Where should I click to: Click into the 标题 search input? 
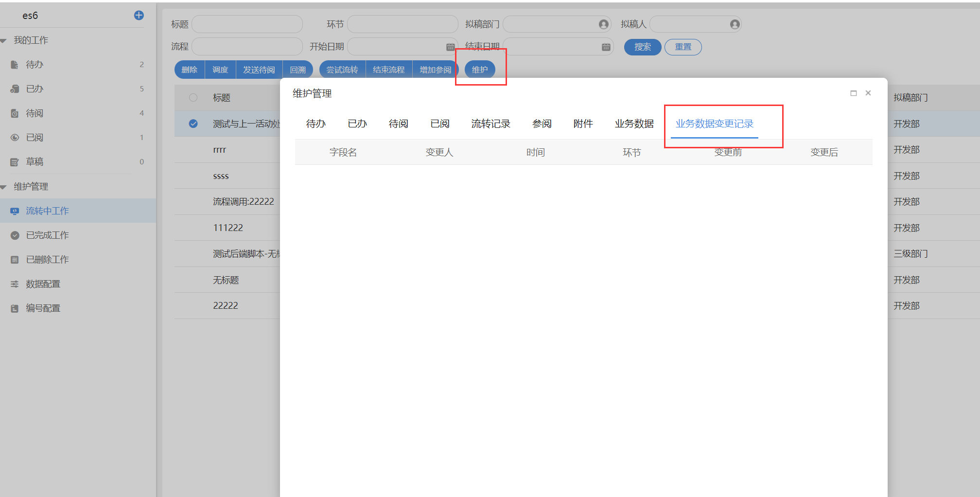click(x=247, y=24)
